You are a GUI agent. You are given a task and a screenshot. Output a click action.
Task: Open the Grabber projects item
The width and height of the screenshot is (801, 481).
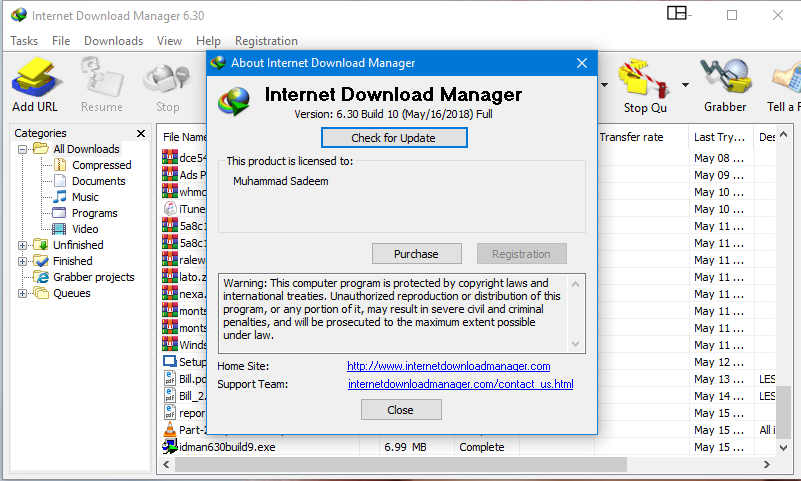point(93,277)
